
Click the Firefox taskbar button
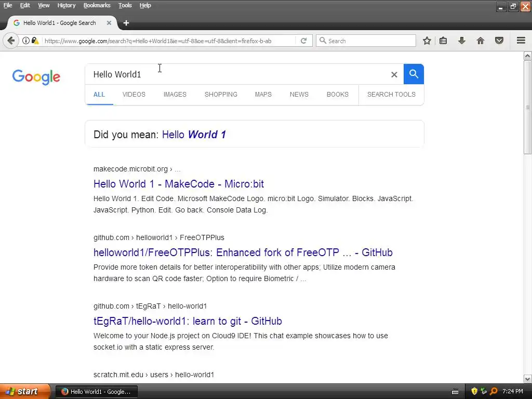pyautogui.click(x=97, y=392)
